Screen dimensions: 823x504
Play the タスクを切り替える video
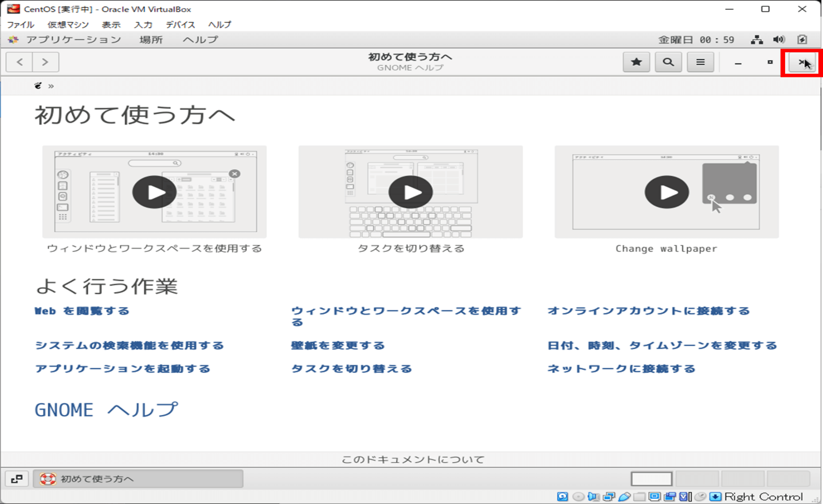(411, 192)
